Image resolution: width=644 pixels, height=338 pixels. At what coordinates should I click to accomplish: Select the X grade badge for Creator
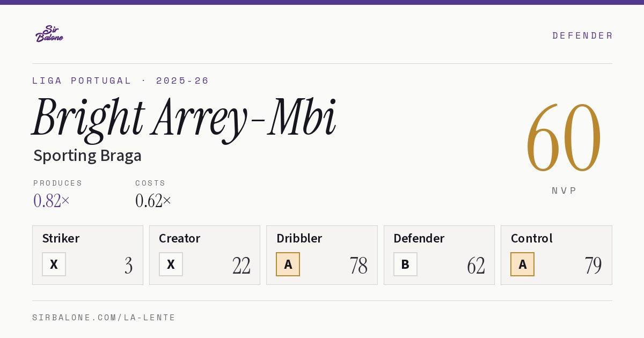tap(171, 264)
